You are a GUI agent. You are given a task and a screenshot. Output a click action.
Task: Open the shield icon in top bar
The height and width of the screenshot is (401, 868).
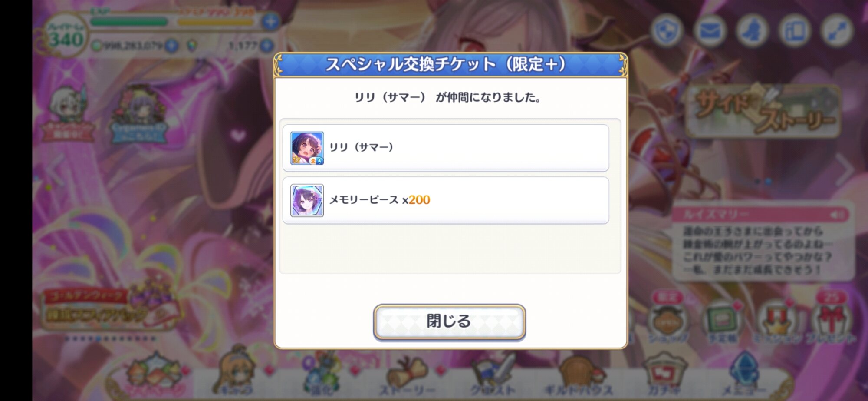[667, 31]
